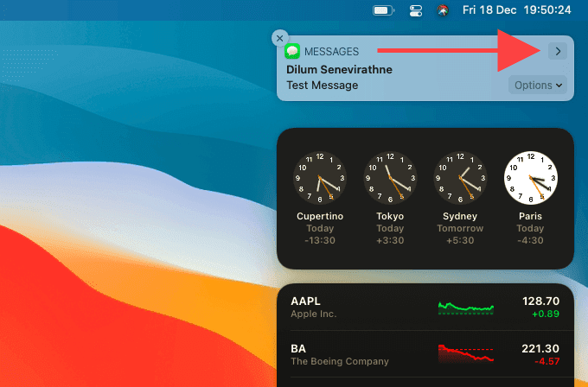Viewport: 588px width, 387px height.
Task: Expand notification using the chevron arrow
Action: (558, 52)
